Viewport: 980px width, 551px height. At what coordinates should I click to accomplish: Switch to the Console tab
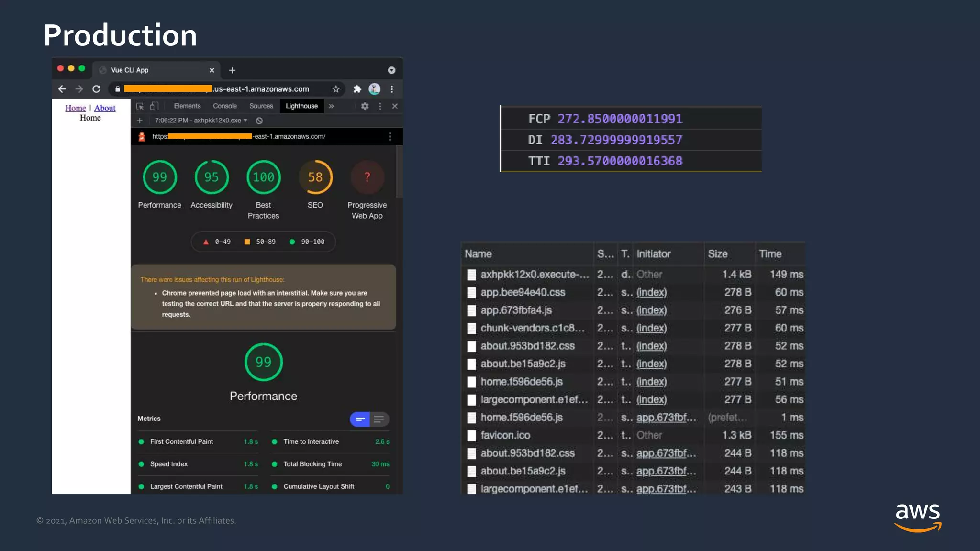[224, 106]
